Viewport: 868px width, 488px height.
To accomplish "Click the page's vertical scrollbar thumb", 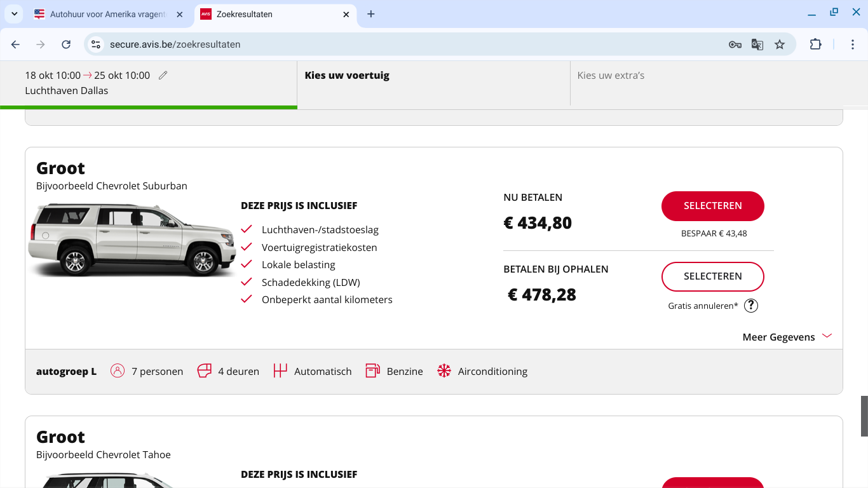I will click(x=864, y=416).
